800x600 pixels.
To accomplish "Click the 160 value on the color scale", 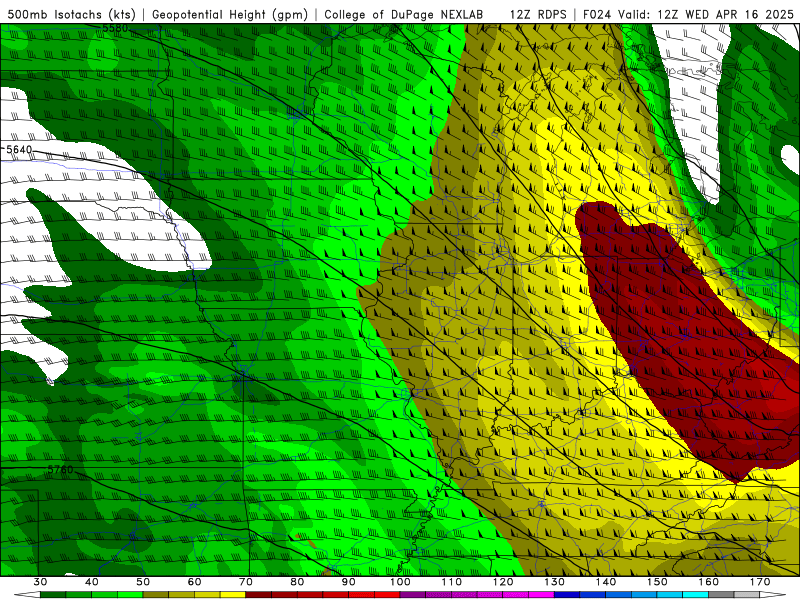I will [x=709, y=582].
